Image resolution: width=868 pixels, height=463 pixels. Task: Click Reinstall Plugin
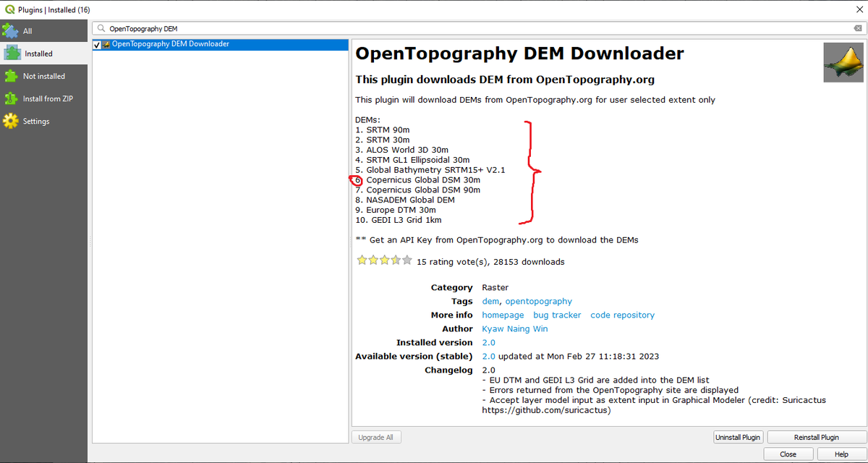tap(816, 436)
